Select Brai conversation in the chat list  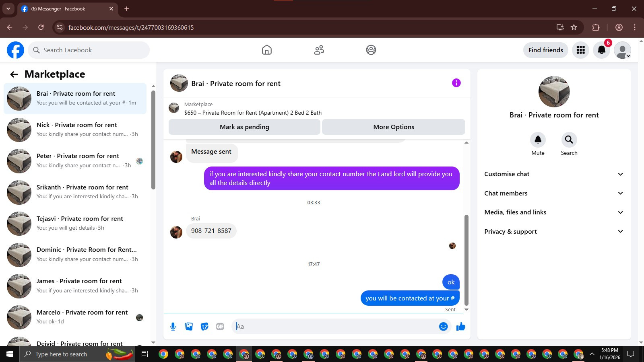(75, 99)
